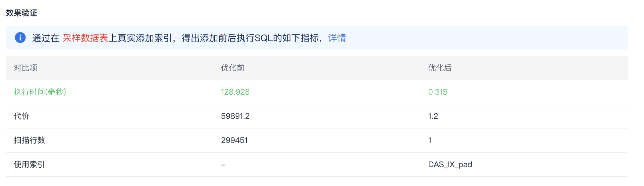Click the 1.2 optimized cost value
Screen dimensions: 644x186
click(433, 116)
